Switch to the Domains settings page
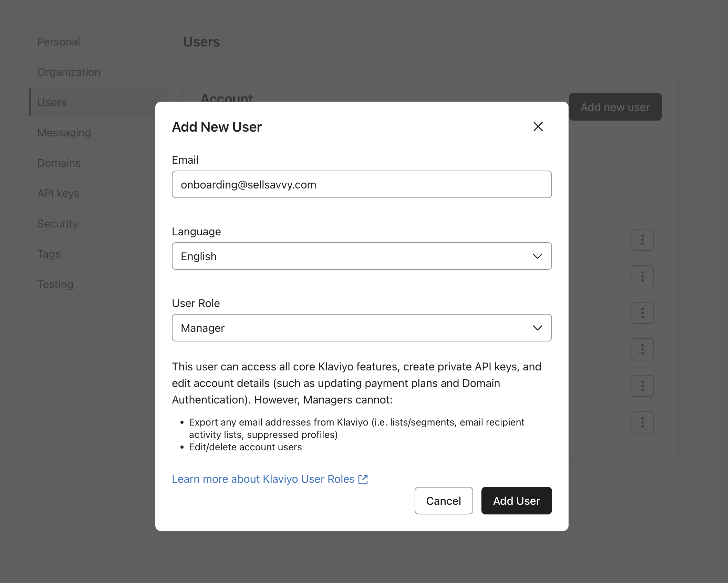 pyautogui.click(x=59, y=163)
